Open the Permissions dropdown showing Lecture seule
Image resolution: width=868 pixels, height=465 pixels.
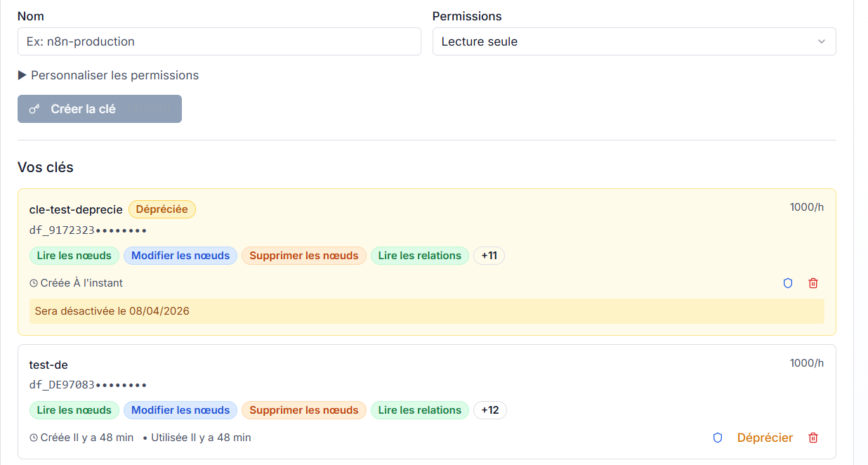pos(633,41)
